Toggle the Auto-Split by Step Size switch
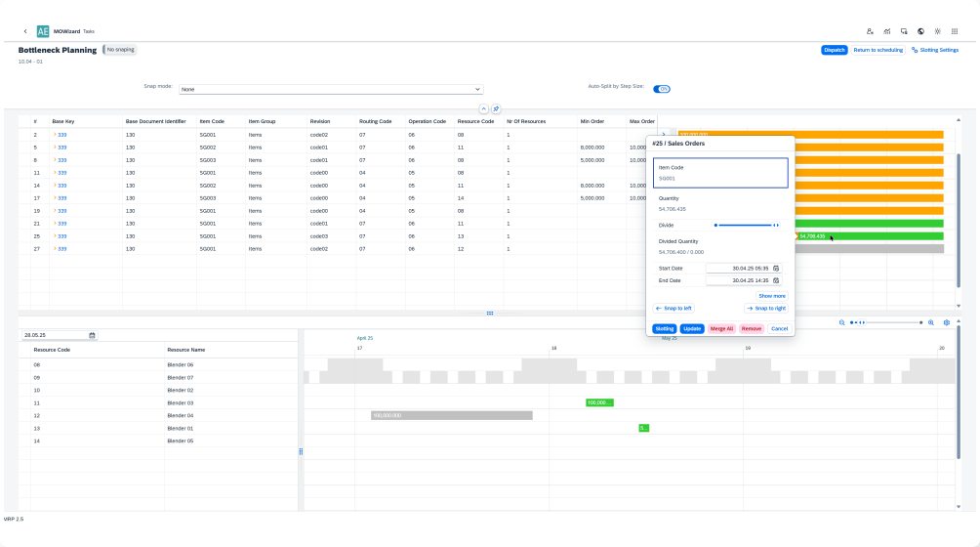The height and width of the screenshot is (547, 980). (662, 88)
